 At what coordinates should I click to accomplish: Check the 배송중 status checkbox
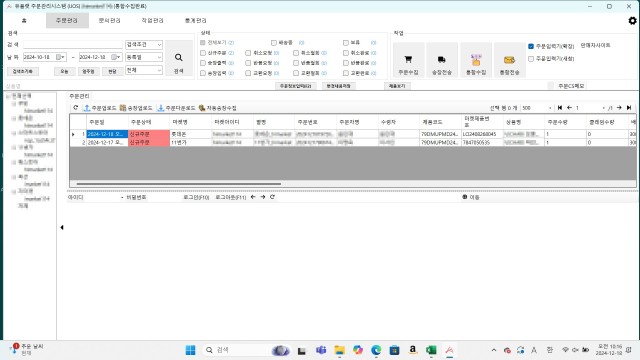[x=274, y=42]
